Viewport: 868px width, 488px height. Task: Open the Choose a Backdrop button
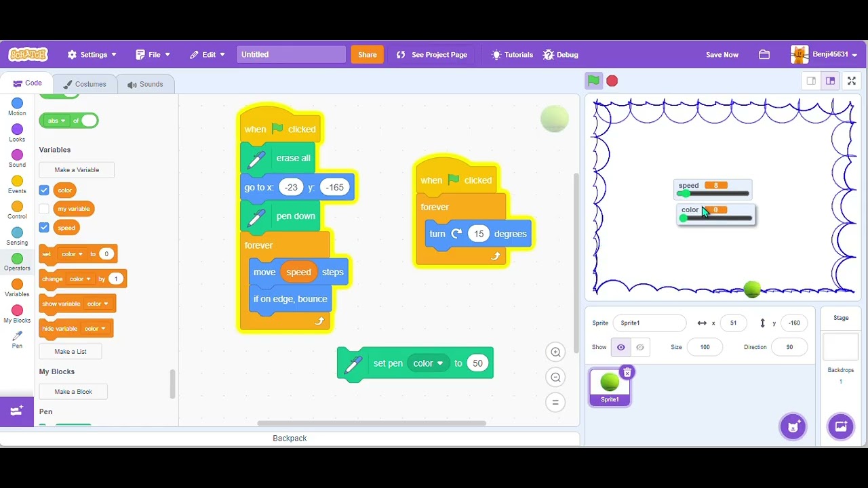click(x=841, y=426)
